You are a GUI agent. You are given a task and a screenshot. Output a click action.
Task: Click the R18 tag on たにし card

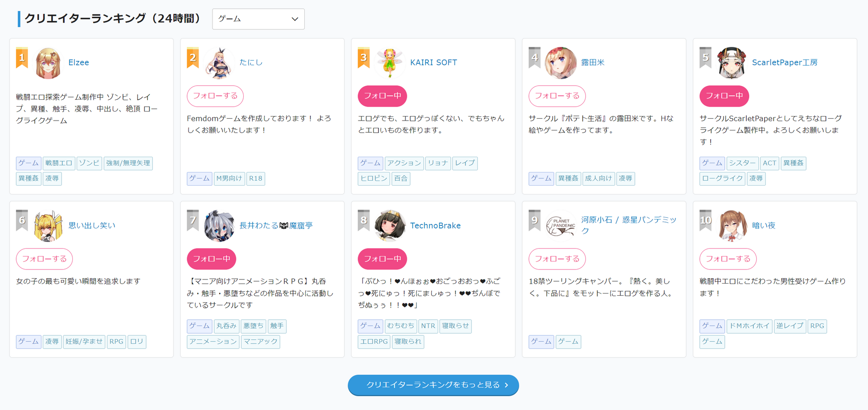click(x=255, y=179)
